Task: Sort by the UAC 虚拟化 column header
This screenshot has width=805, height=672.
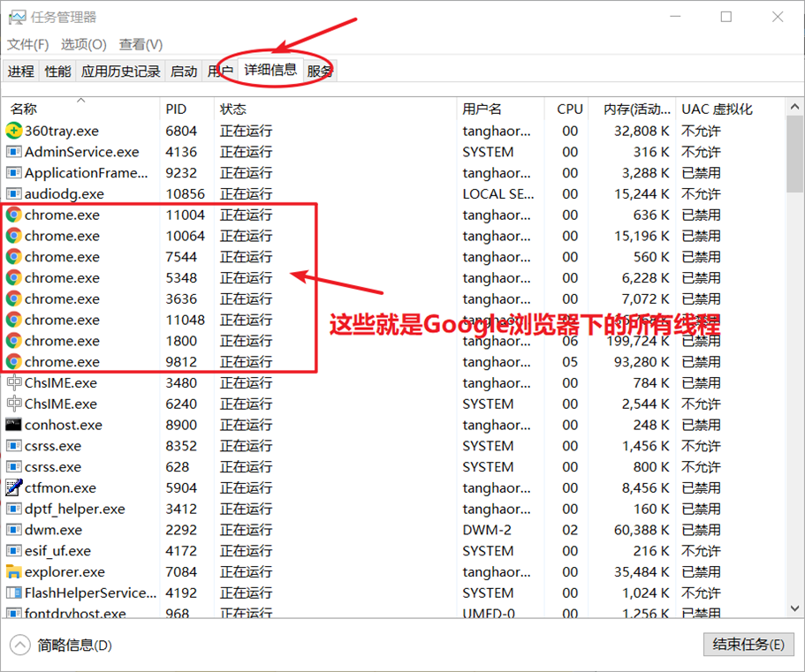Action: click(x=730, y=109)
